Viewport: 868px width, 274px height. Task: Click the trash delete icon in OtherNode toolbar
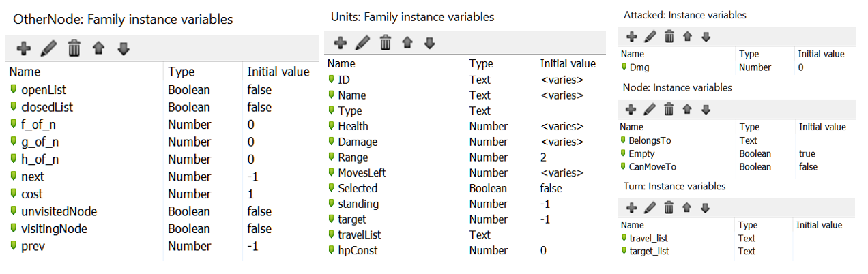pyautogui.click(x=74, y=48)
